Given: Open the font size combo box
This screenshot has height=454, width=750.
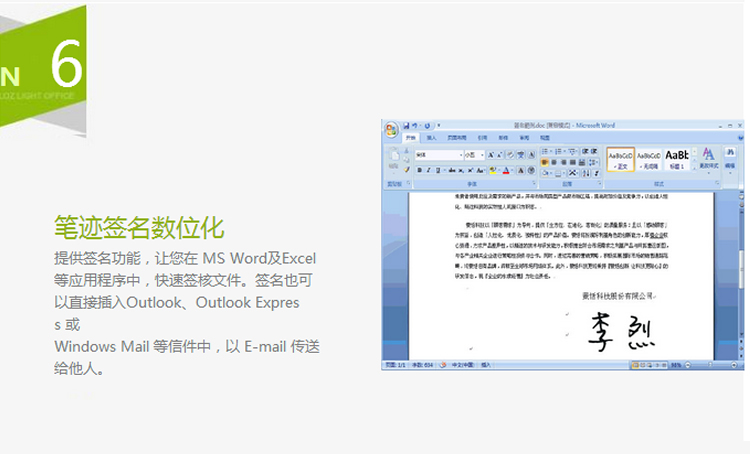Looking at the screenshot, I should point(474,155).
